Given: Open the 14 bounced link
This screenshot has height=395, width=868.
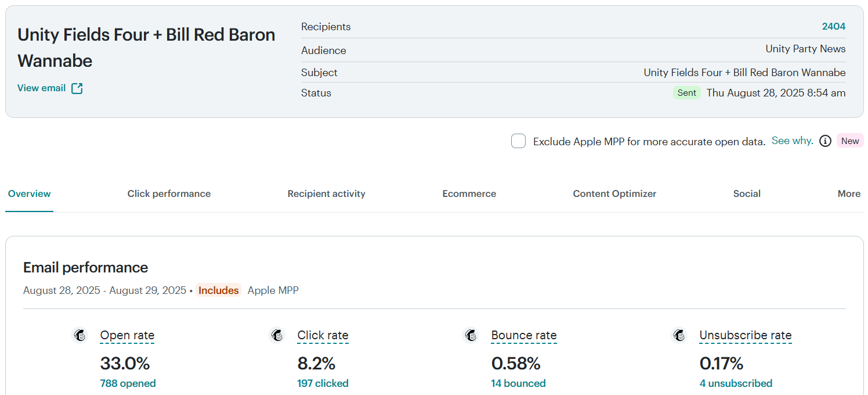Looking at the screenshot, I should point(518,383).
